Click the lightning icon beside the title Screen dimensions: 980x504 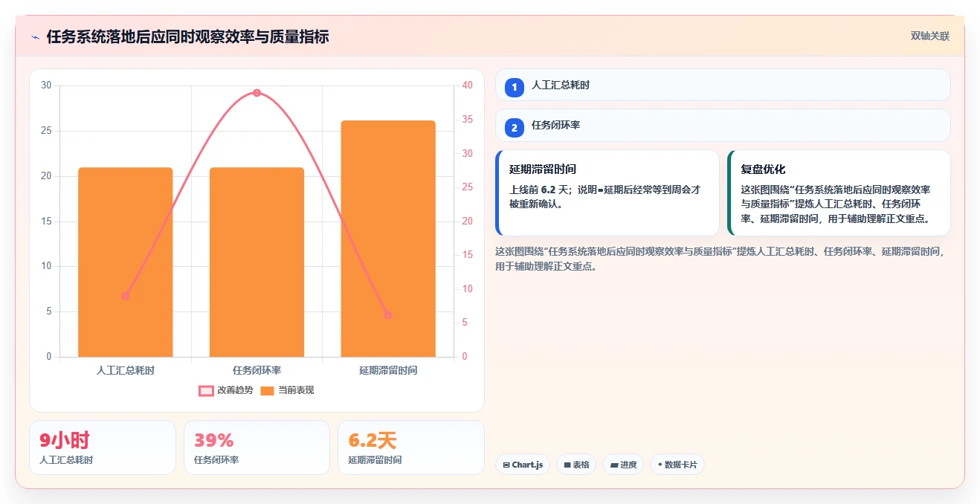pos(36,37)
